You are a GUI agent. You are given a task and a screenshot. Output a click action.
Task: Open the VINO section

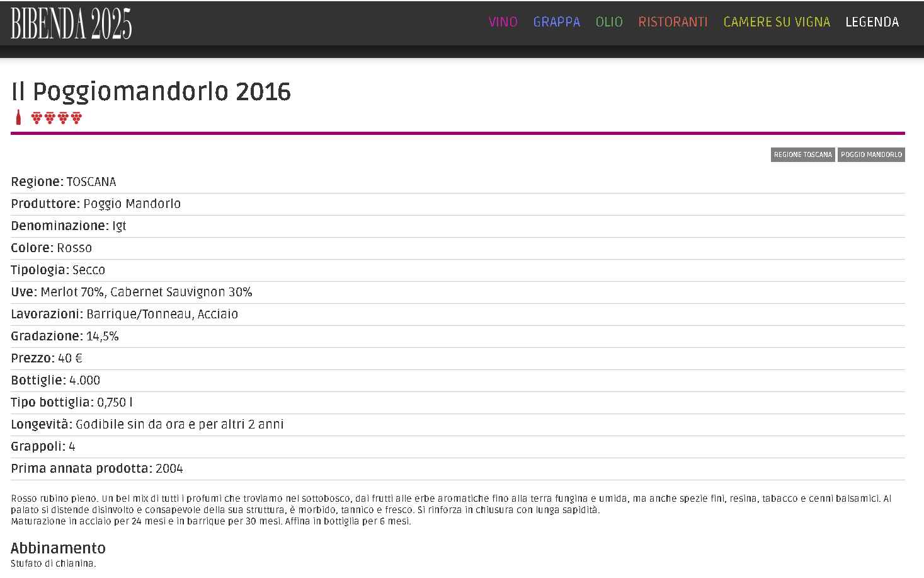click(503, 22)
